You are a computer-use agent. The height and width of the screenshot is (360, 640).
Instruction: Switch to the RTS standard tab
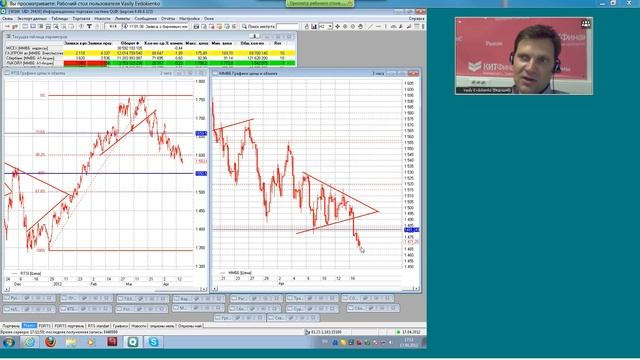pos(98,326)
